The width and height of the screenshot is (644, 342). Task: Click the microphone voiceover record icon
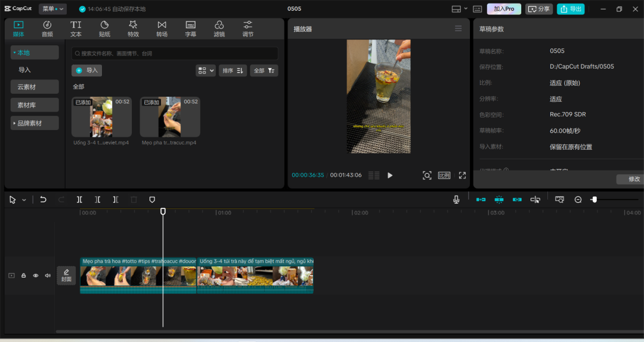[456, 199]
